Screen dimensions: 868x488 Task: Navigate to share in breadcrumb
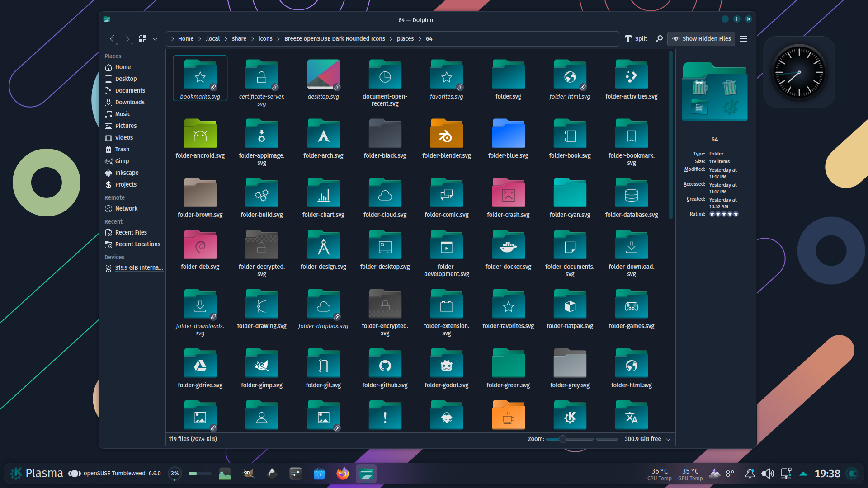tap(239, 39)
